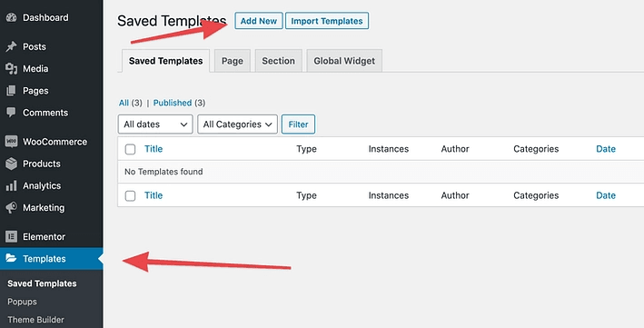Click the Dashboard gauge icon

tap(11, 17)
